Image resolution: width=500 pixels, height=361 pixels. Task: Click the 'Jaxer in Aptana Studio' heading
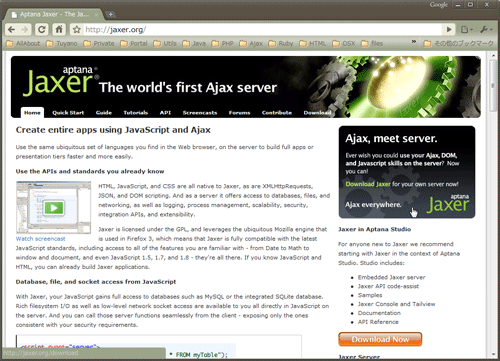coord(375,229)
